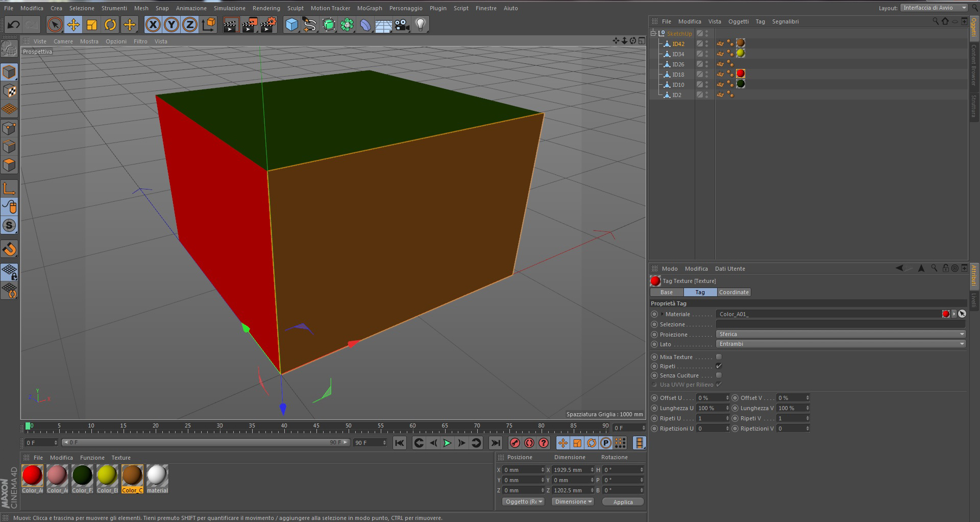Image resolution: width=980 pixels, height=522 pixels.
Task: Jump to the animation end
Action: pos(495,443)
